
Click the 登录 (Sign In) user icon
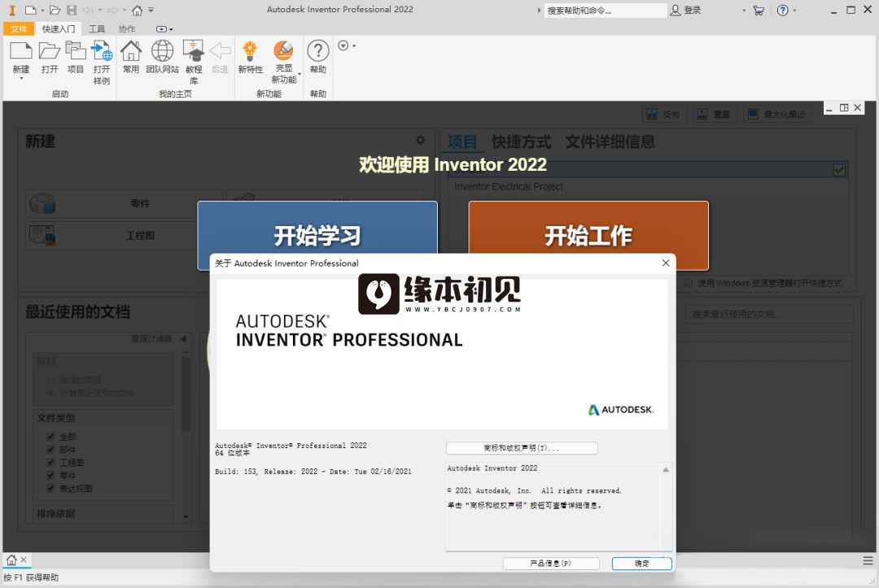point(676,10)
